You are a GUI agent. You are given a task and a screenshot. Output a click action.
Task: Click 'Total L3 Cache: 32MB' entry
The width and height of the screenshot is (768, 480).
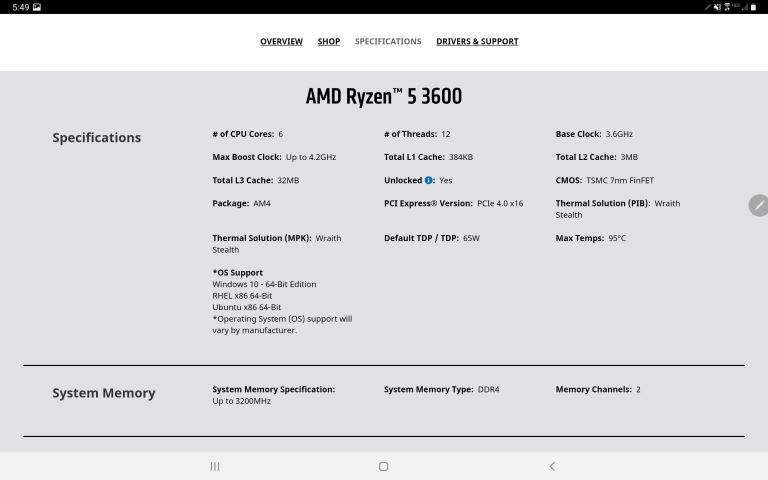coord(255,180)
